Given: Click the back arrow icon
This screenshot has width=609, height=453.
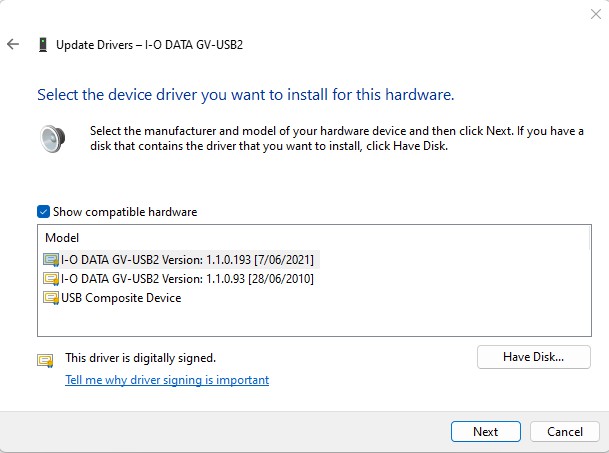Looking at the screenshot, I should coord(12,44).
